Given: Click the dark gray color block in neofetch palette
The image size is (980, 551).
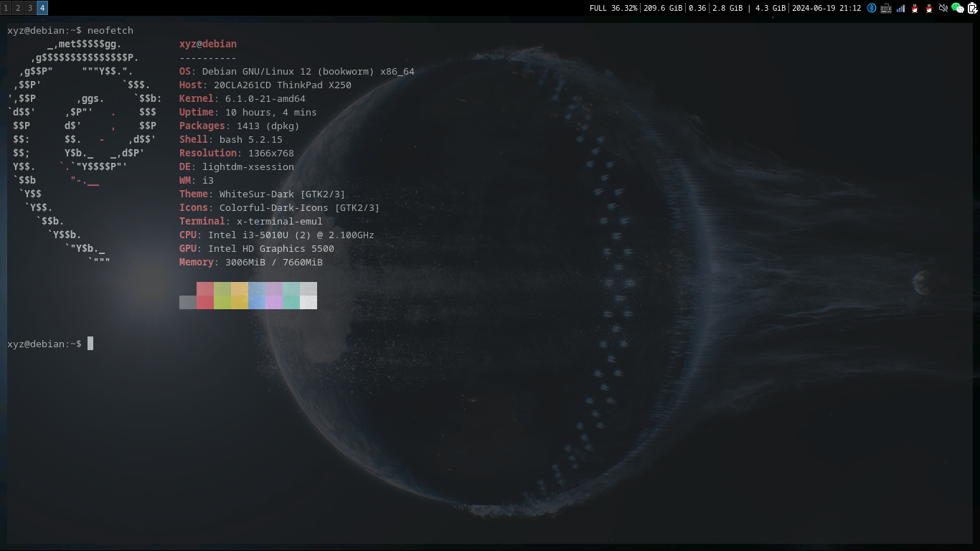Looking at the screenshot, I should 188,302.
